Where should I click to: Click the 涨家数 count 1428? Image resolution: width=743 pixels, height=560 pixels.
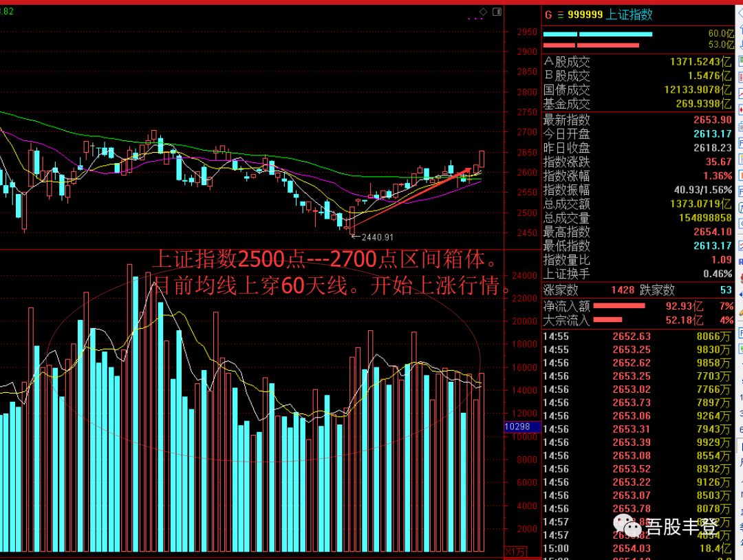coord(622,290)
